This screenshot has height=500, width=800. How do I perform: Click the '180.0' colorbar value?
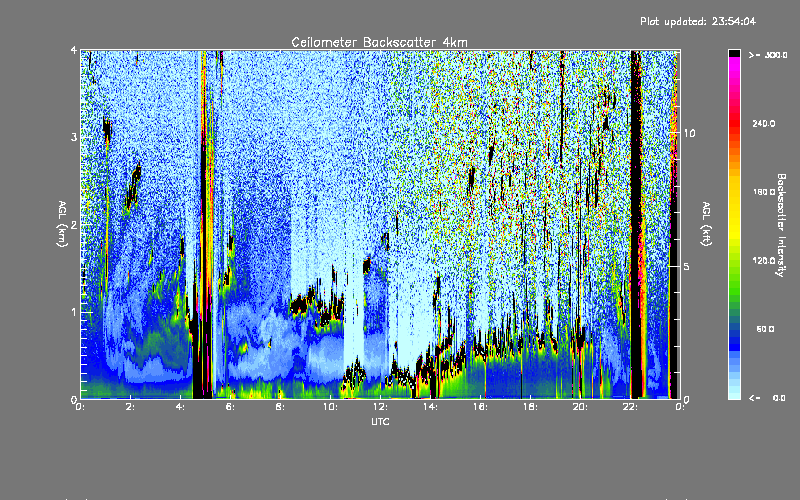click(x=764, y=192)
